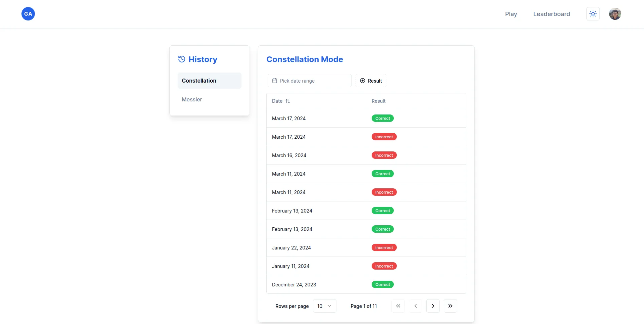Go to the next page arrow
This screenshot has width=644, height=324.
(x=433, y=306)
